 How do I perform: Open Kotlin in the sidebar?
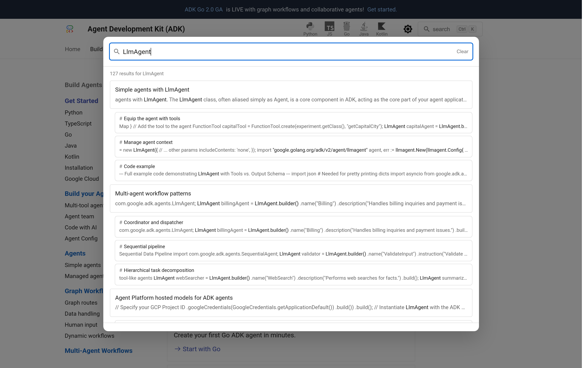coord(72,157)
